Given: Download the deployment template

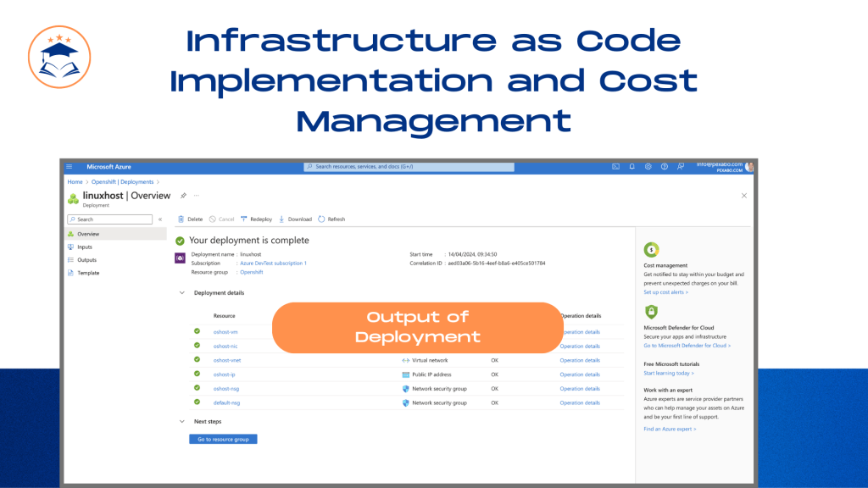Looking at the screenshot, I should click(295, 219).
